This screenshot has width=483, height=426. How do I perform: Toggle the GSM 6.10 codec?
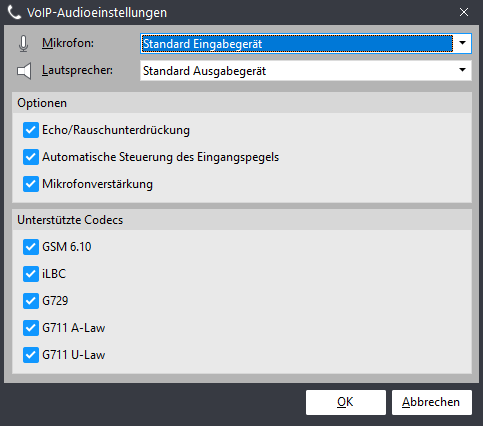[x=31, y=247]
